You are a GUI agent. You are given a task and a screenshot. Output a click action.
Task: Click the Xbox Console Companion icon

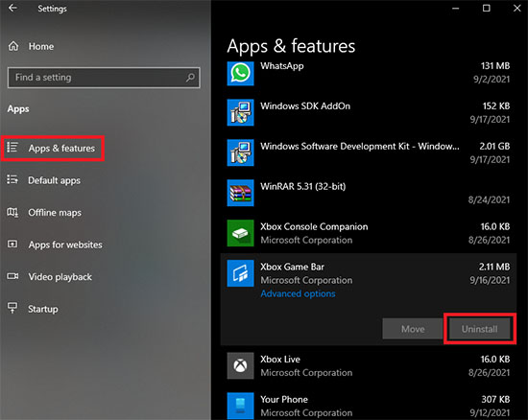click(x=240, y=233)
